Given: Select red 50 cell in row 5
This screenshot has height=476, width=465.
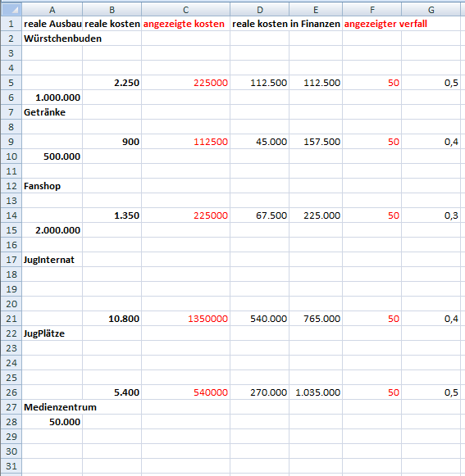Looking at the screenshot, I should point(372,83).
